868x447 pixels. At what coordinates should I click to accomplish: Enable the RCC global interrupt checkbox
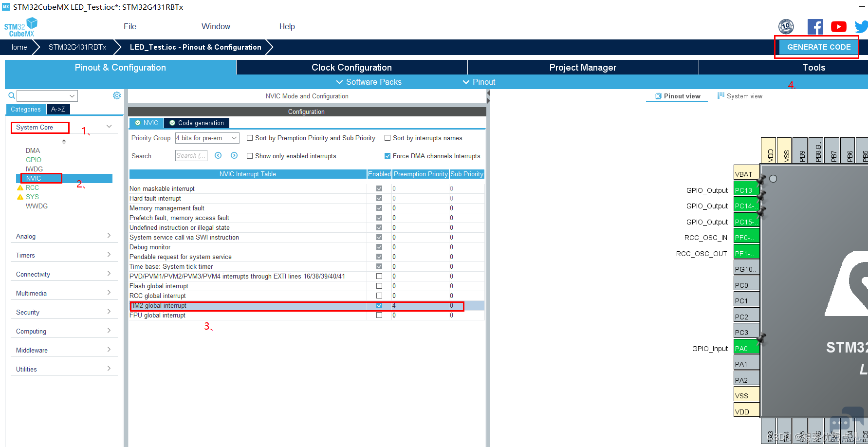tap(379, 296)
